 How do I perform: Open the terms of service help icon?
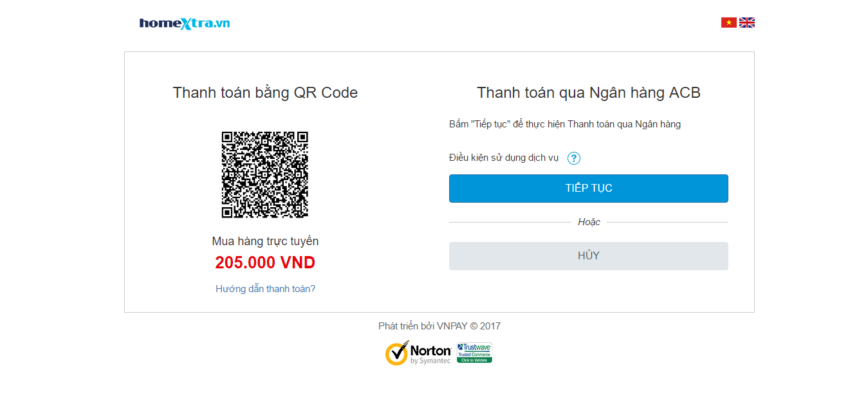coord(574,158)
